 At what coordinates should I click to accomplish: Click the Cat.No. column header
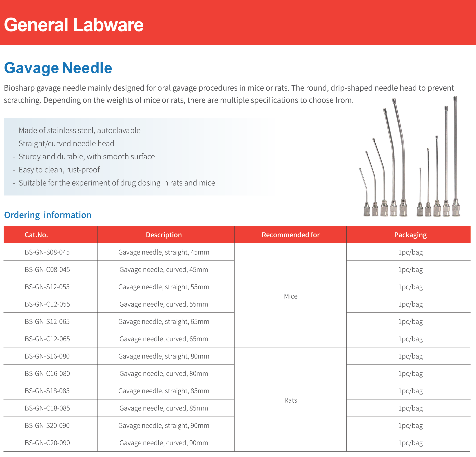(x=36, y=235)
